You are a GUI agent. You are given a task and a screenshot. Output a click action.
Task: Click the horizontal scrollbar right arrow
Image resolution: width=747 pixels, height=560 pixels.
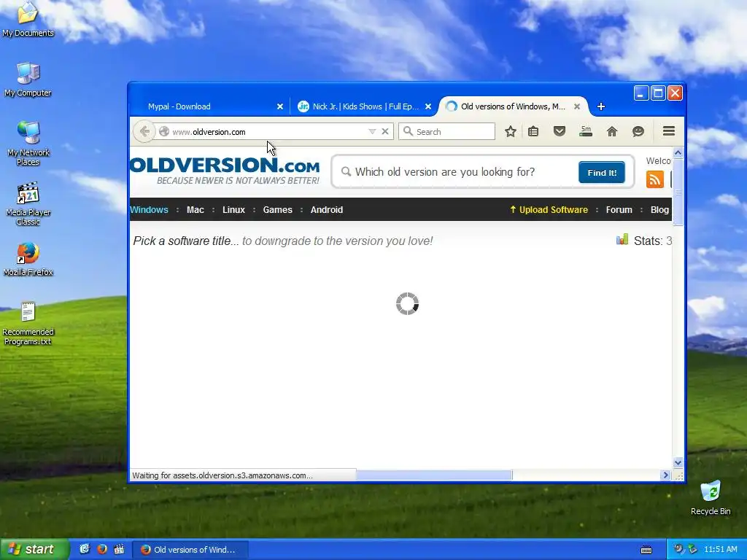pos(665,475)
